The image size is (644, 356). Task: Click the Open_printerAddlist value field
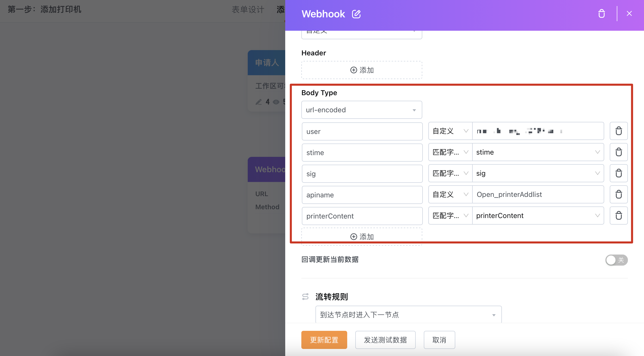(x=538, y=194)
